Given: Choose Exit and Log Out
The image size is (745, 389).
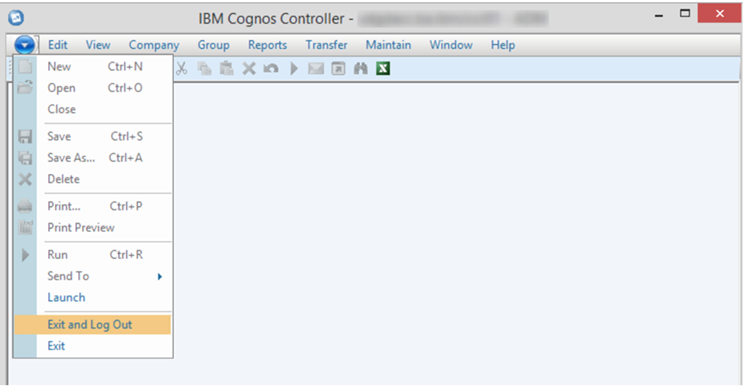Looking at the screenshot, I should pos(93,324).
